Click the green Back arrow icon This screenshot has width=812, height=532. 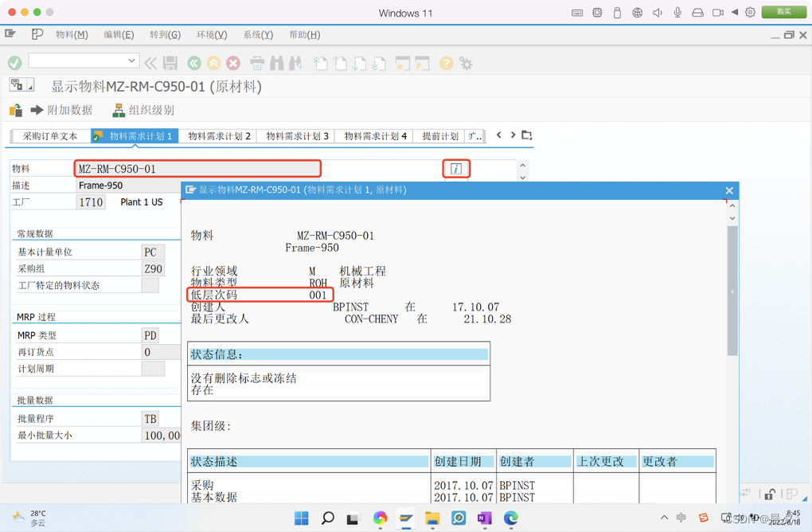coord(193,62)
